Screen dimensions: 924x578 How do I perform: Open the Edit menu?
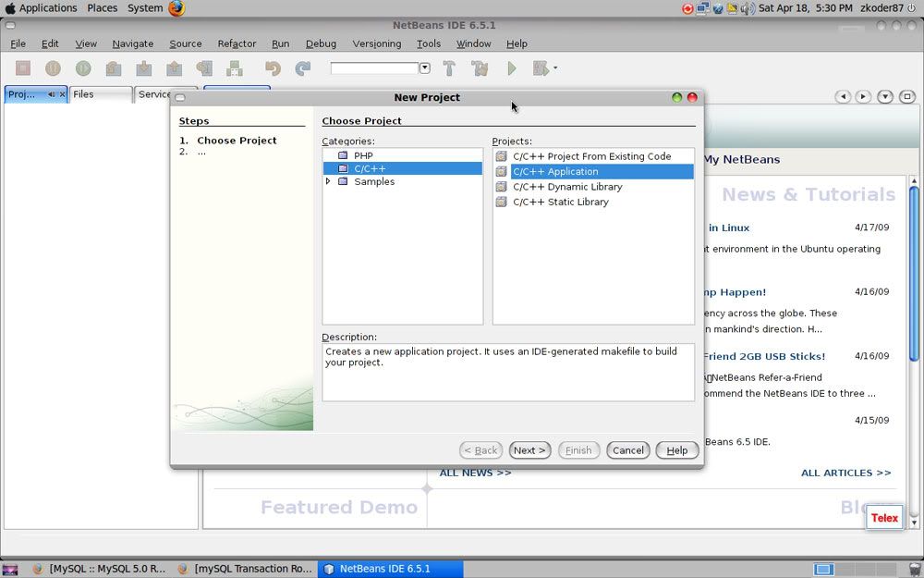point(50,43)
